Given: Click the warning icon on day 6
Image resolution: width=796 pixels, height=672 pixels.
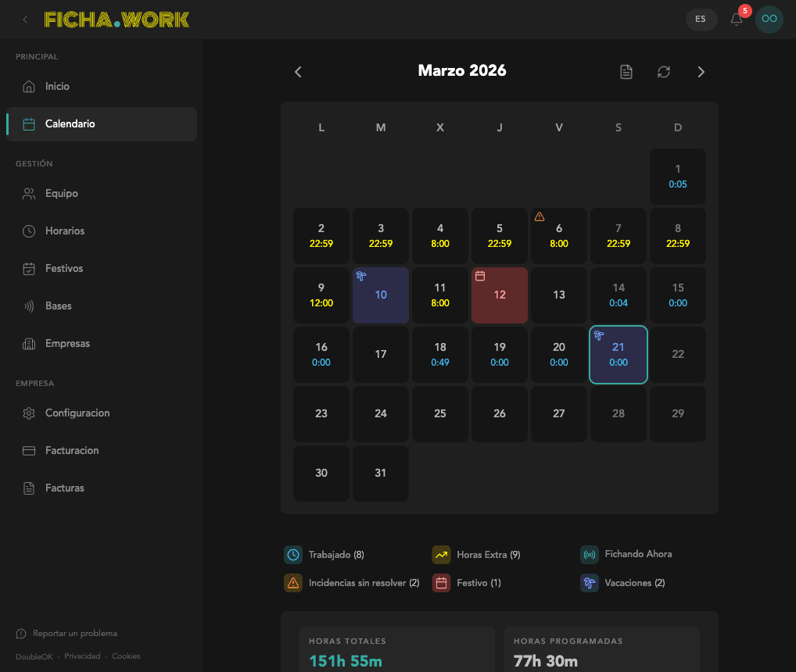Looking at the screenshot, I should [540, 216].
